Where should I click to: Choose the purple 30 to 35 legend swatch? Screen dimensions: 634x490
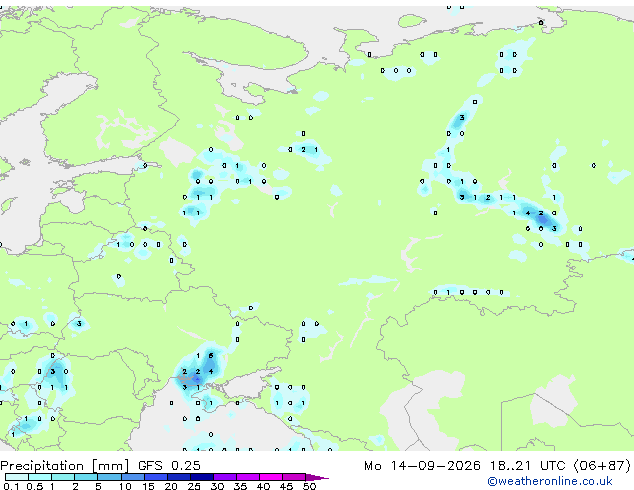tap(225, 477)
